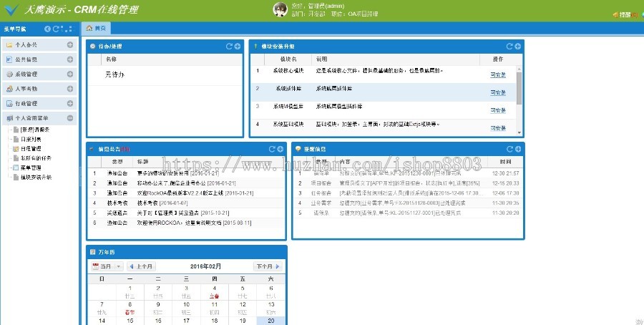This screenshot has width=644, height=325.
Task: Click 可安装 link for 系统插件库
Action: pos(498,93)
